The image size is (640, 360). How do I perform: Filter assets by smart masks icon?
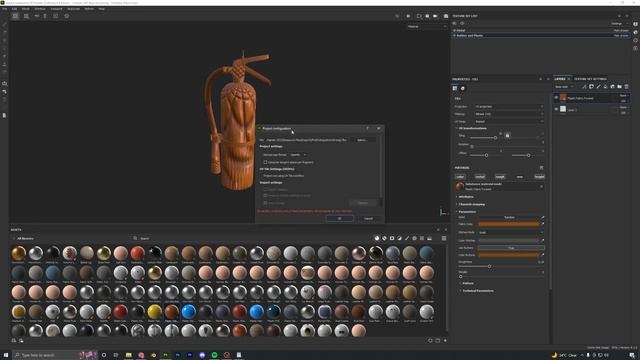(x=392, y=238)
